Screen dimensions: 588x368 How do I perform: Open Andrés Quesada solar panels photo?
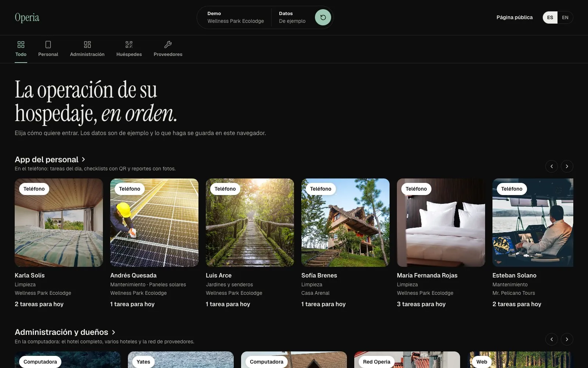(154, 223)
